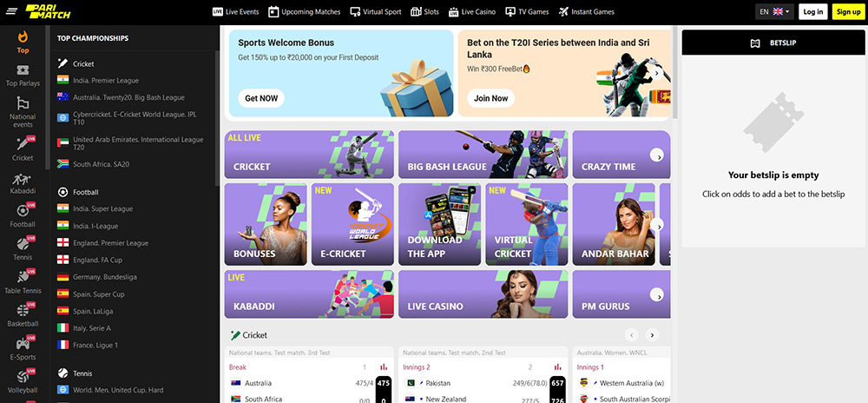Viewport: 868px width, 403px height.
Task: Click the Sign up button
Action: click(x=848, y=11)
